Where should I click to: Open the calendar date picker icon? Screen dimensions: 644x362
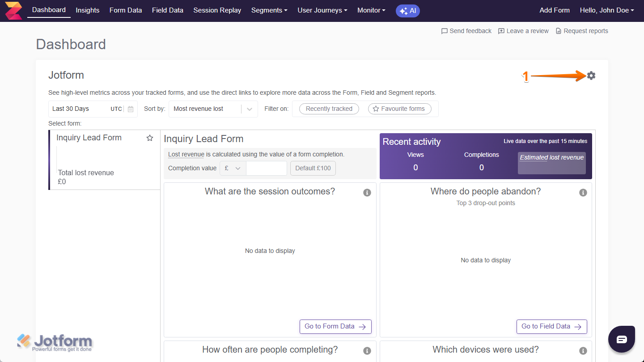tap(131, 109)
